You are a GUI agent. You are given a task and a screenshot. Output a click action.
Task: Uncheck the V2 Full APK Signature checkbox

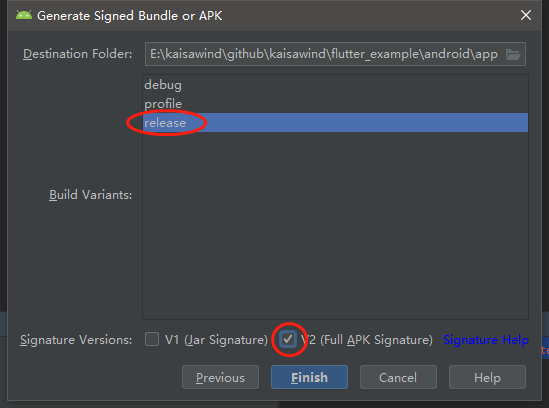pyautogui.click(x=288, y=339)
